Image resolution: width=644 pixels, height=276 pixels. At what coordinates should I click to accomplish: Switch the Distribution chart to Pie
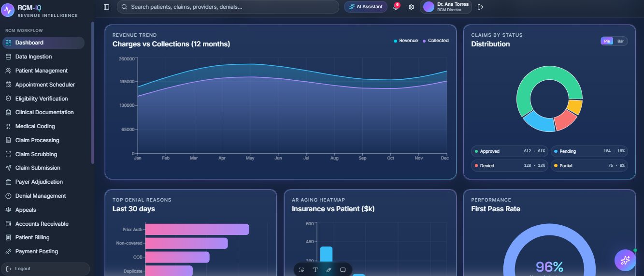click(607, 41)
